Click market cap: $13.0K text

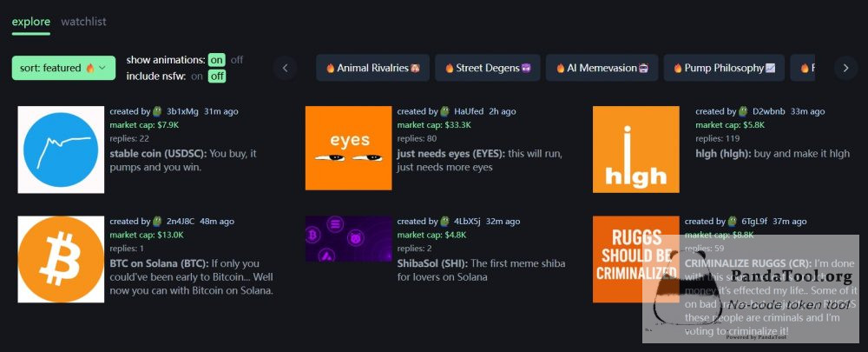coord(147,235)
